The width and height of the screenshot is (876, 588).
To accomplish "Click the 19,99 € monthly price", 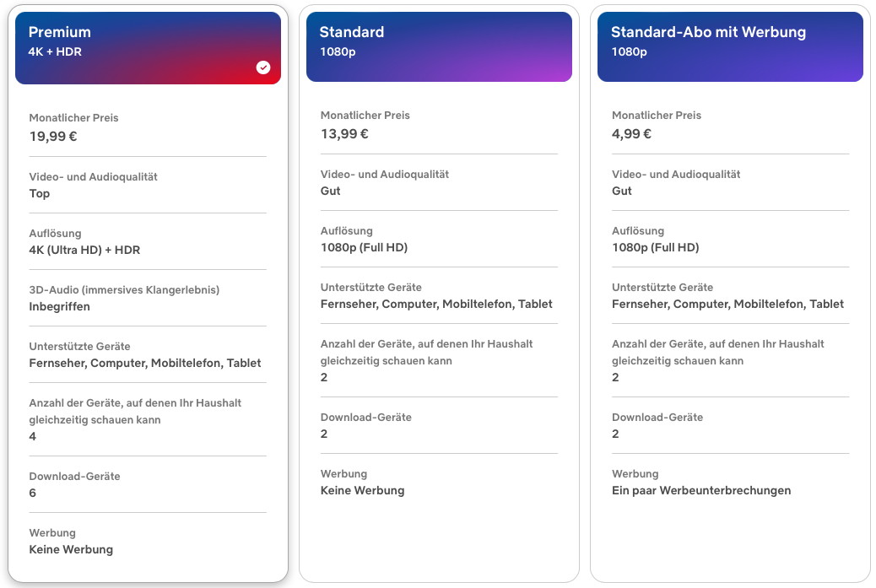I will [x=53, y=137].
